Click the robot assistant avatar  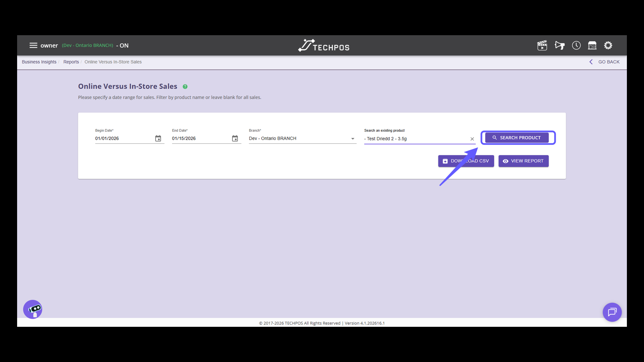33,309
